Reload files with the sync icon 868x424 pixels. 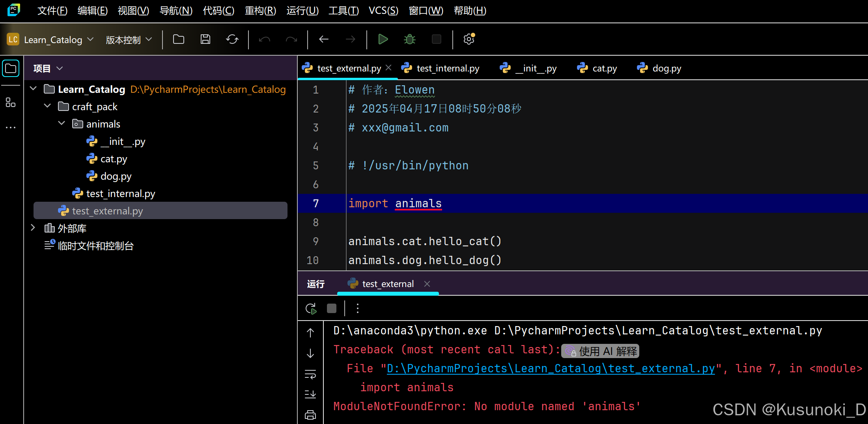[x=232, y=39]
